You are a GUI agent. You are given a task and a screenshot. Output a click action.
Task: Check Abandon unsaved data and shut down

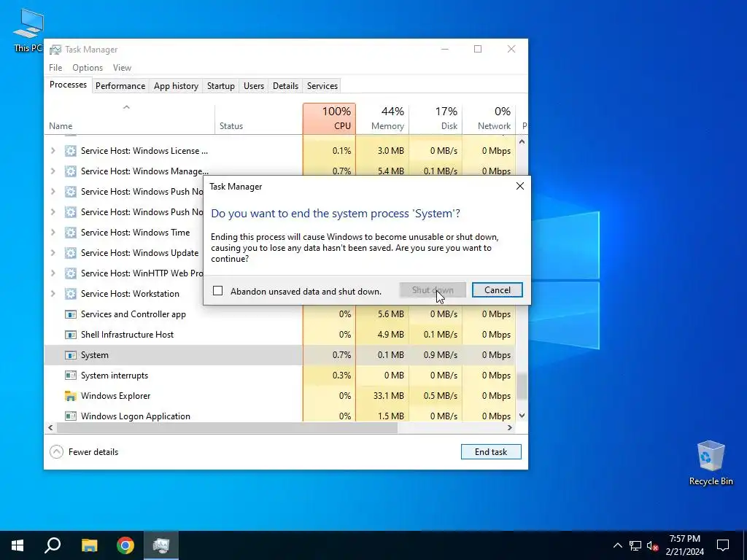[217, 290]
